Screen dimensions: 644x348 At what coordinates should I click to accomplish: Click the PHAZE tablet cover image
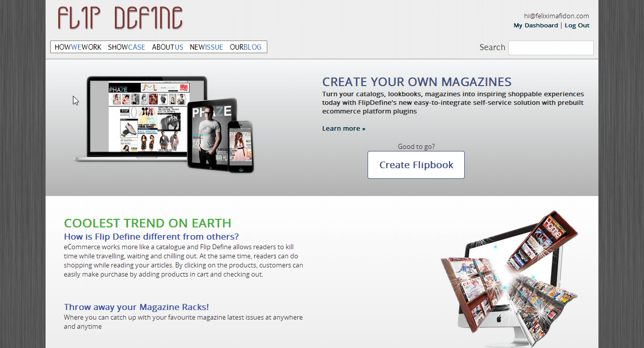211,134
